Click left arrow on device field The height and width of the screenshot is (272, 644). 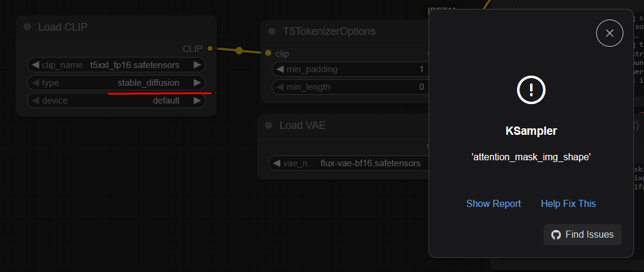pyautogui.click(x=35, y=101)
